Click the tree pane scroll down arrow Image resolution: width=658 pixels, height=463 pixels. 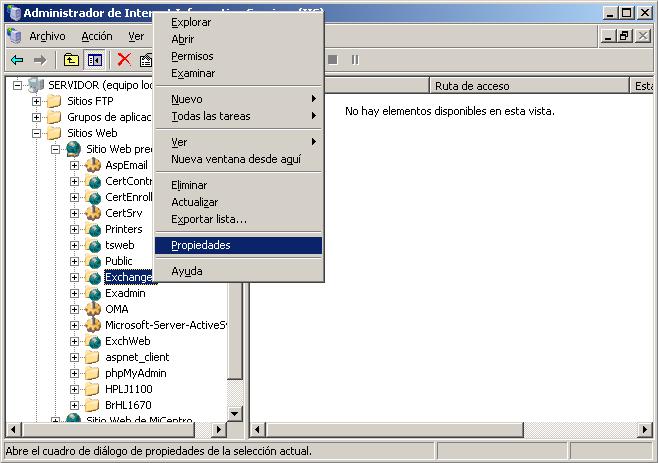[235, 413]
